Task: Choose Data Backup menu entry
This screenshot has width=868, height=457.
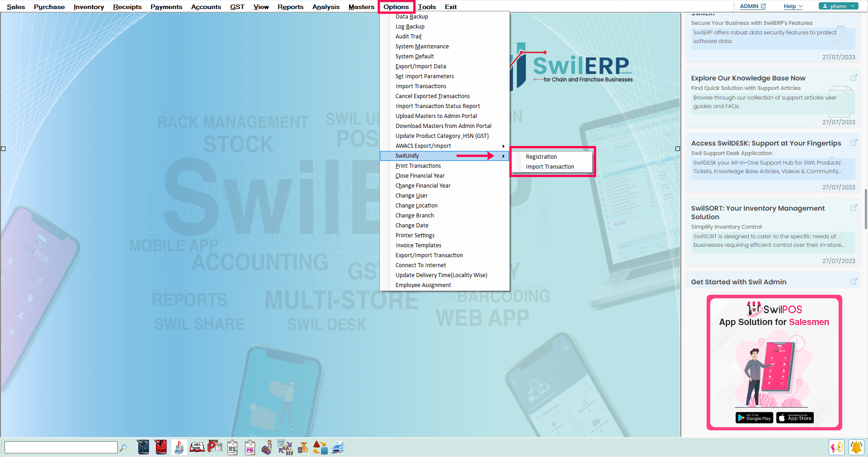Action: pos(444,17)
